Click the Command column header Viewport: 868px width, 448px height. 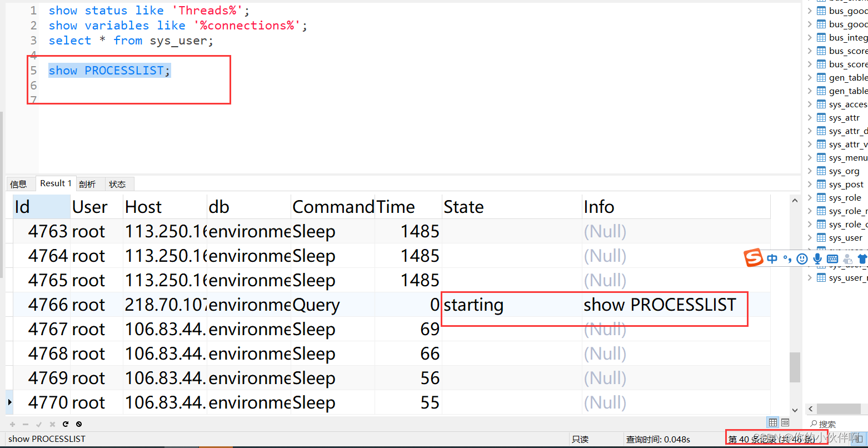tap(333, 207)
